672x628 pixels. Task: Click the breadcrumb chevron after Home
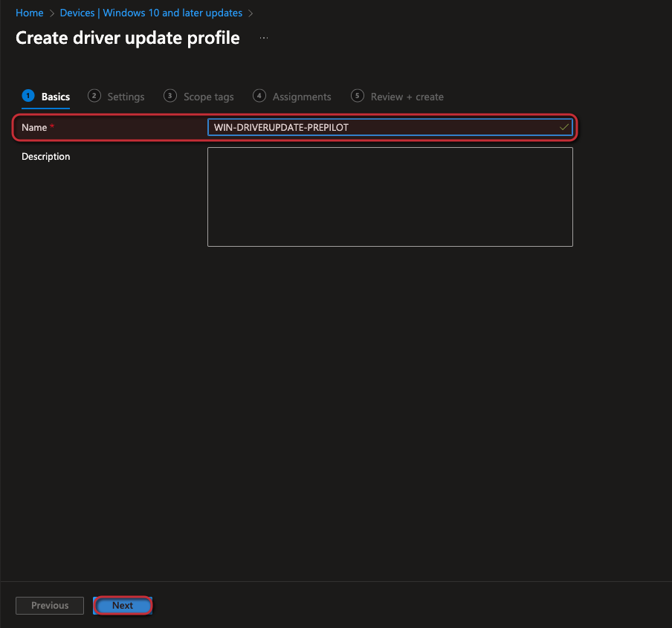pyautogui.click(x=50, y=13)
